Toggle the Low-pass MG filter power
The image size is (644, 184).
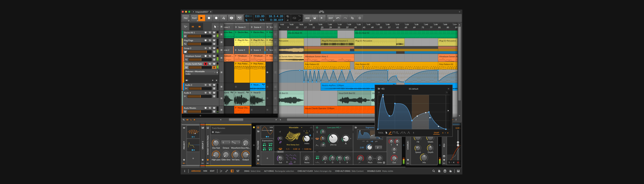coord(317,128)
